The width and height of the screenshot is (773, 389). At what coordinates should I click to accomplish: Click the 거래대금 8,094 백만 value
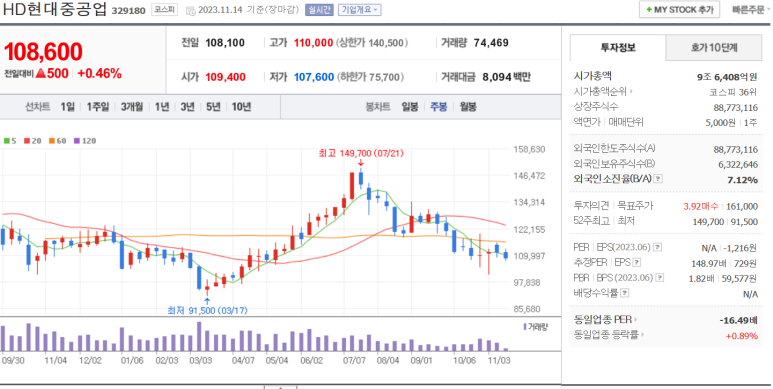506,77
